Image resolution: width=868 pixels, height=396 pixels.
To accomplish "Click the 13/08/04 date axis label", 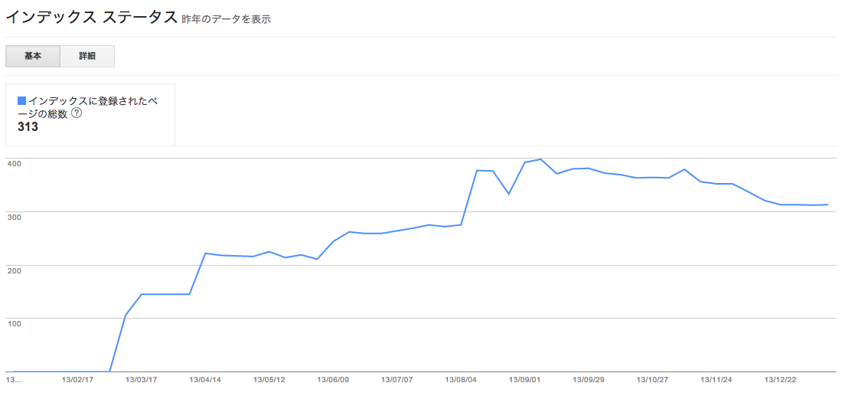I will click(461, 380).
